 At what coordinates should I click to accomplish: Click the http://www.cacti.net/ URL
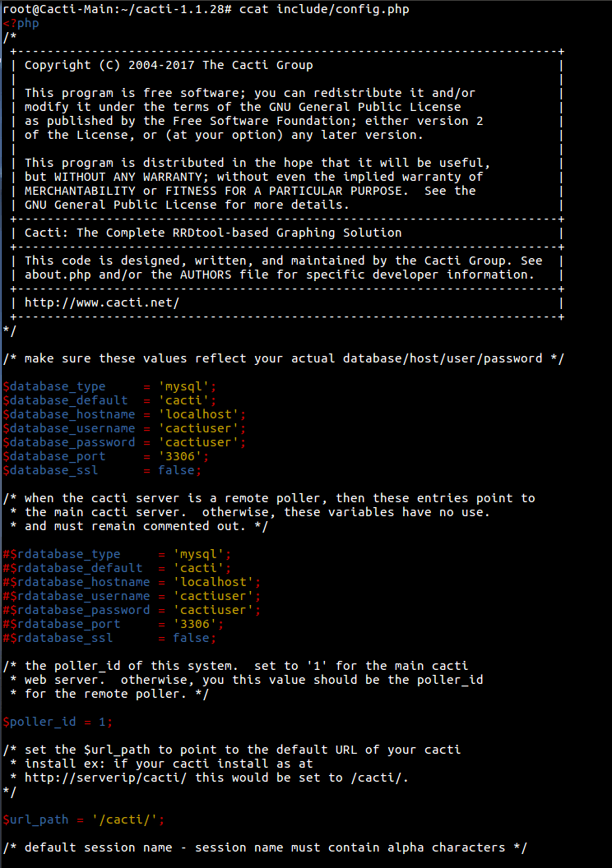tap(102, 302)
